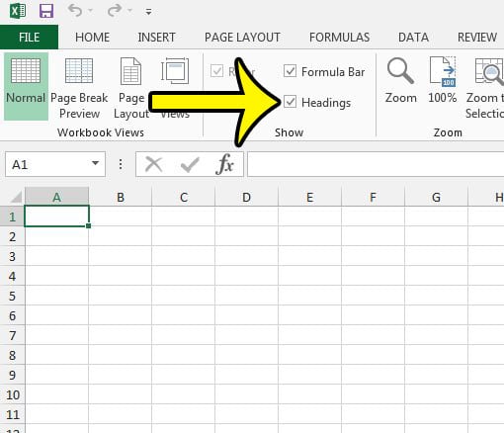
Task: Click Zoom to Selection
Action: point(484,88)
